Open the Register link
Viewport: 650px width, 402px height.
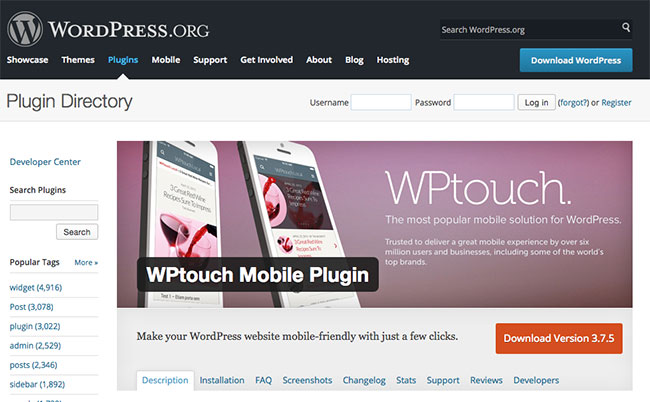616,102
